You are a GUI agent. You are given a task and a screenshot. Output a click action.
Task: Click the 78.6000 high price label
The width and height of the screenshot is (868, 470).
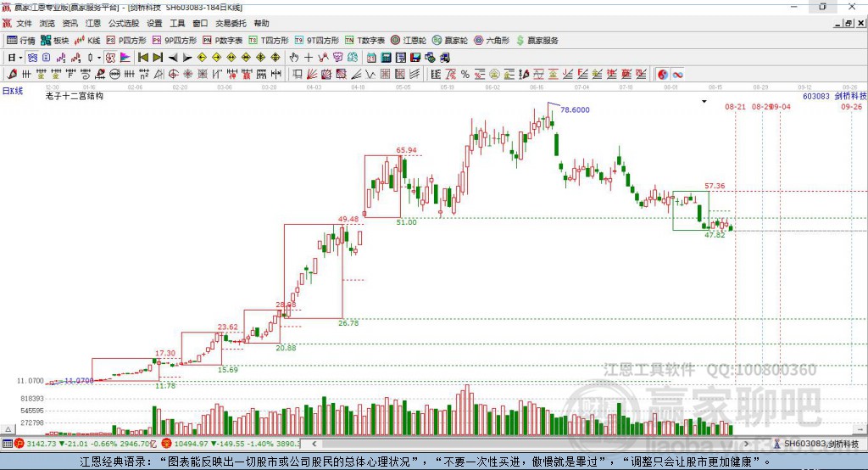(x=575, y=109)
